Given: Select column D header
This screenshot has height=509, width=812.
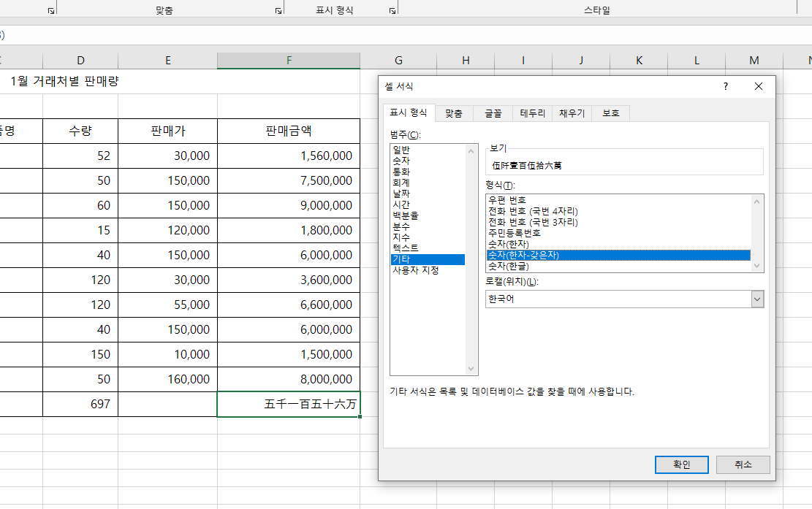Looking at the screenshot, I should click(x=80, y=61).
